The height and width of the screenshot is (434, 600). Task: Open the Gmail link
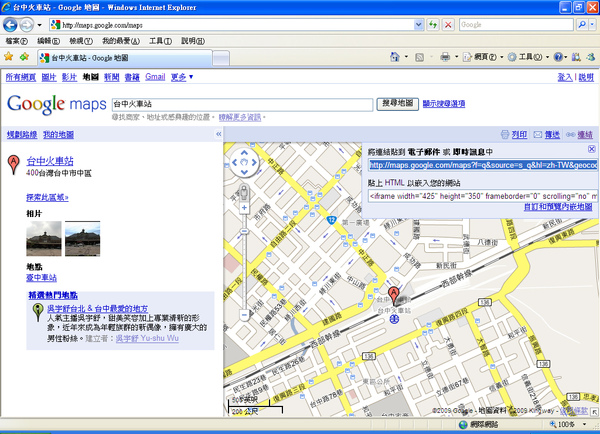(155, 77)
